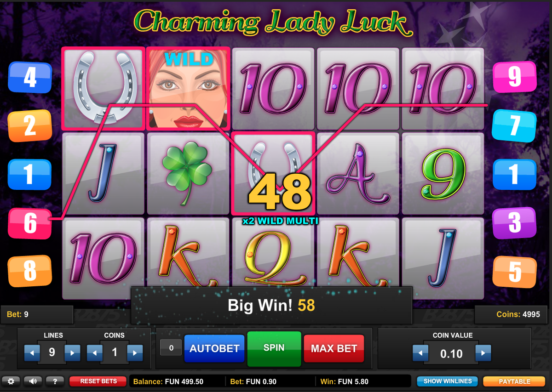Lower the coin value
Image resolution: width=552 pixels, height=392 pixels.
coord(420,353)
